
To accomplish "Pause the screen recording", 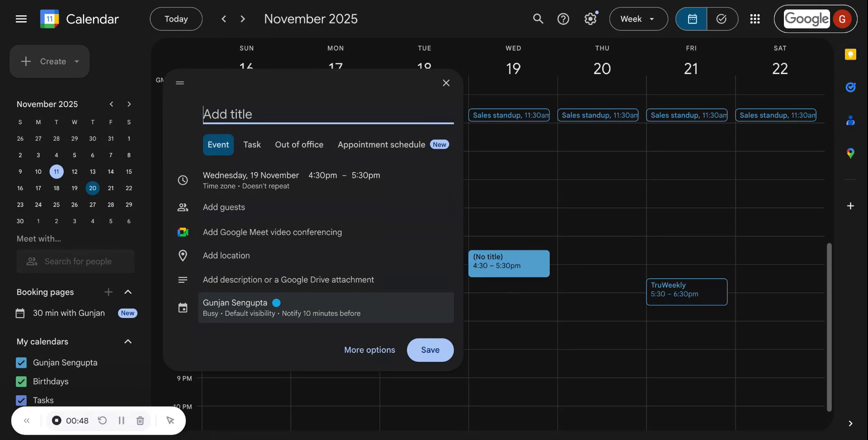I will click(x=121, y=420).
